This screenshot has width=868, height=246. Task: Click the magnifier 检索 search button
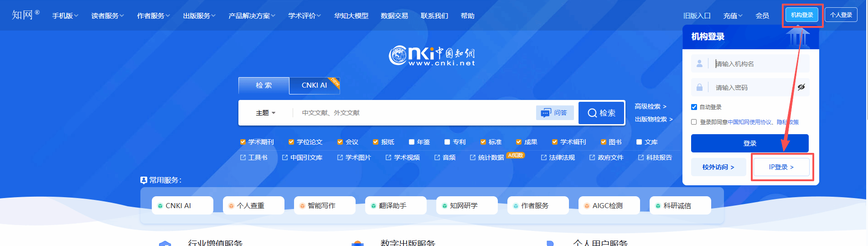[x=601, y=113]
